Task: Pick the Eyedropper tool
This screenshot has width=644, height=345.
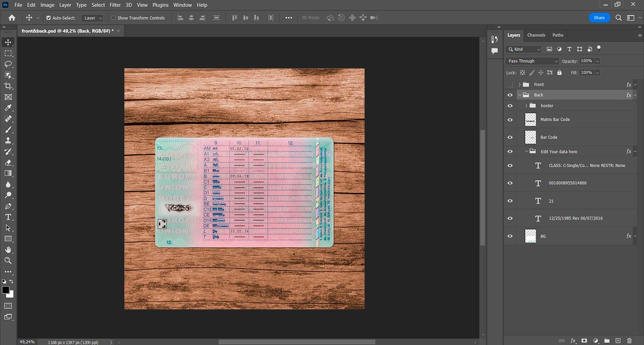Action: click(x=8, y=108)
